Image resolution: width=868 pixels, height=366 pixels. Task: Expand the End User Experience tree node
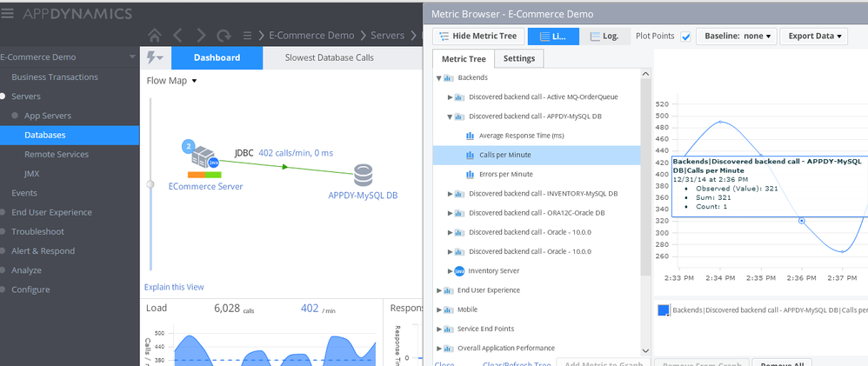click(439, 290)
